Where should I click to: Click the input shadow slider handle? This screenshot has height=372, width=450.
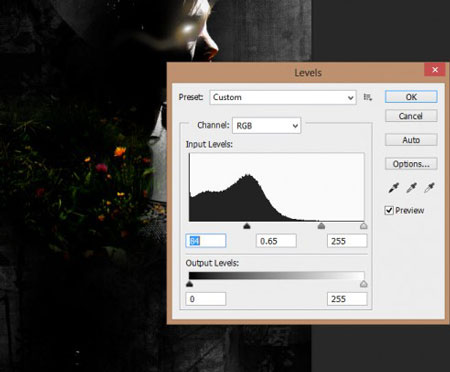(247, 226)
